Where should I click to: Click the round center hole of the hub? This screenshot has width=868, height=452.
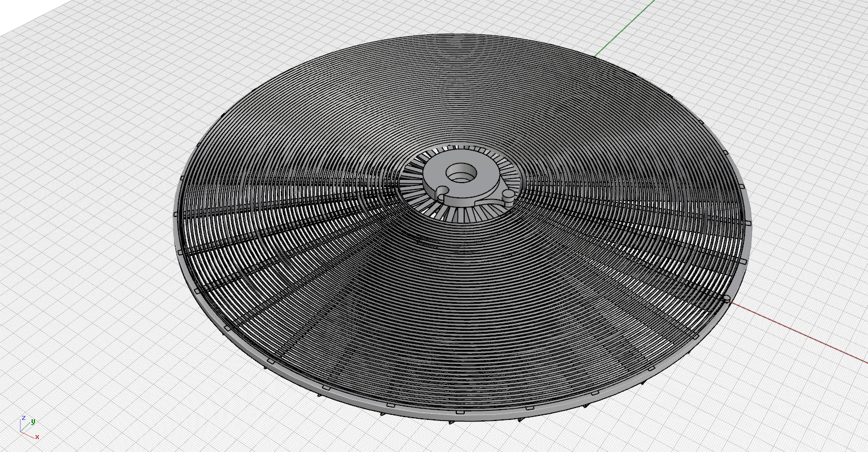tap(461, 172)
